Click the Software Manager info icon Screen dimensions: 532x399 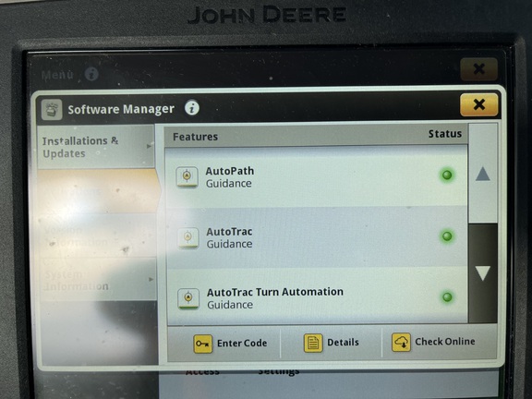(x=192, y=108)
